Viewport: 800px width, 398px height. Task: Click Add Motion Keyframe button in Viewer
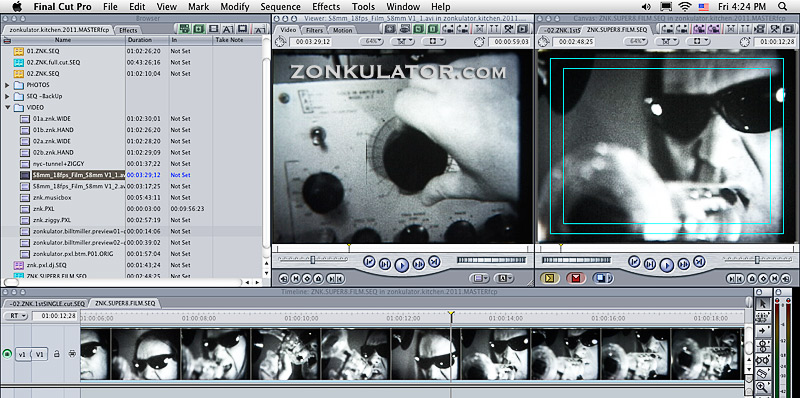[x=307, y=279]
